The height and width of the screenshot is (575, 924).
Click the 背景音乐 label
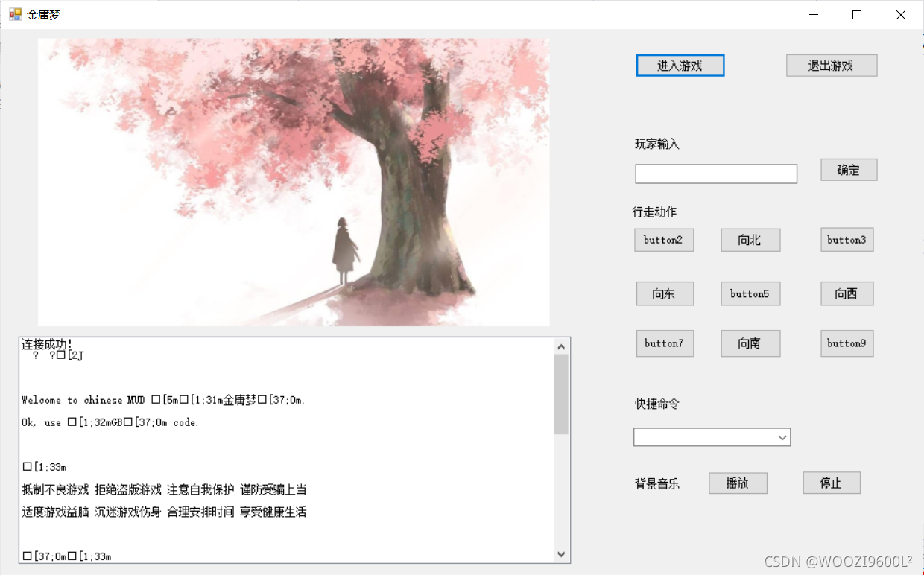(657, 483)
